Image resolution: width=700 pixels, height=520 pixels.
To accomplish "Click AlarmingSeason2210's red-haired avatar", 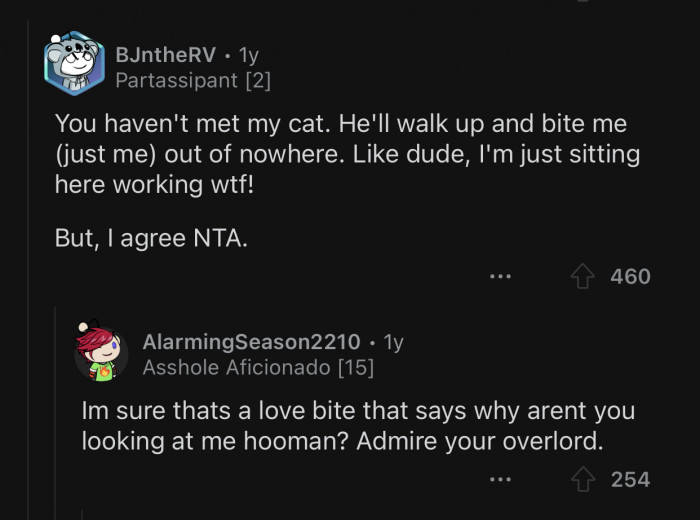I will (x=100, y=353).
